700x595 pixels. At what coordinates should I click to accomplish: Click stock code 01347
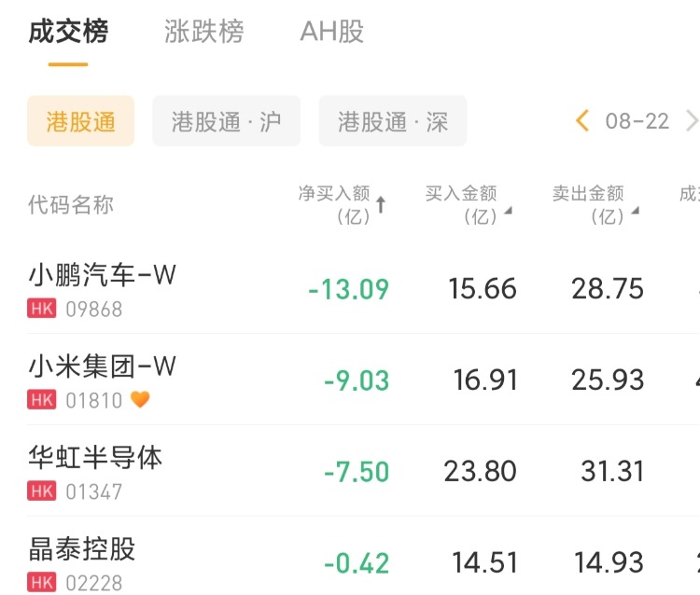[93, 492]
